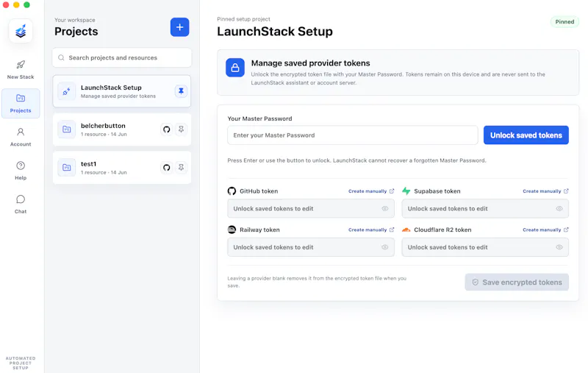This screenshot has height=373, width=588.
Task: Click the Railway logo icon
Action: coord(232,230)
